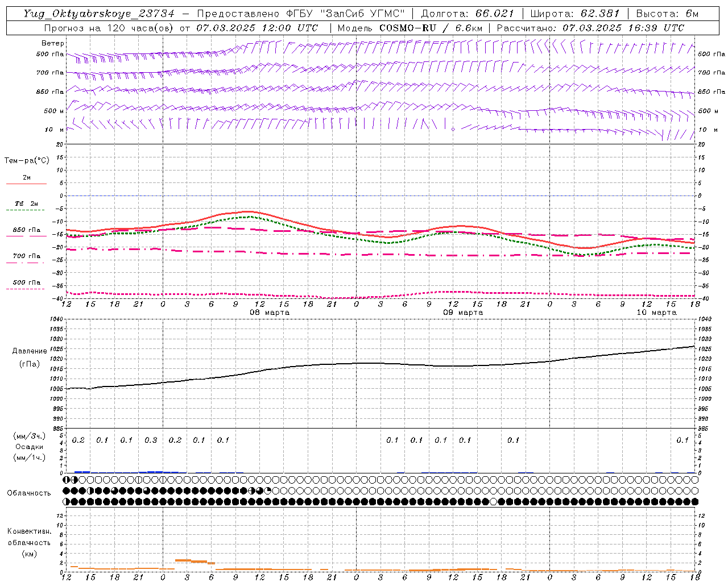Click the latitude value 62.381
Screen dimensions: 728x582
click(600, 14)
